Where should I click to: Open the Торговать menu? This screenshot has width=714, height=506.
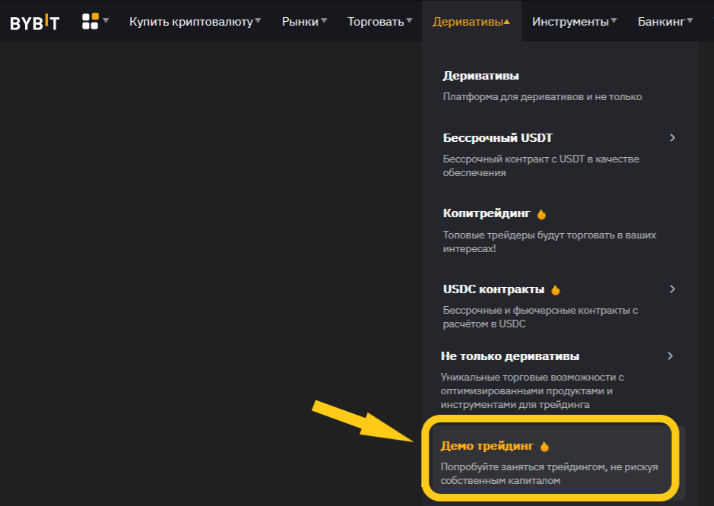pos(380,21)
